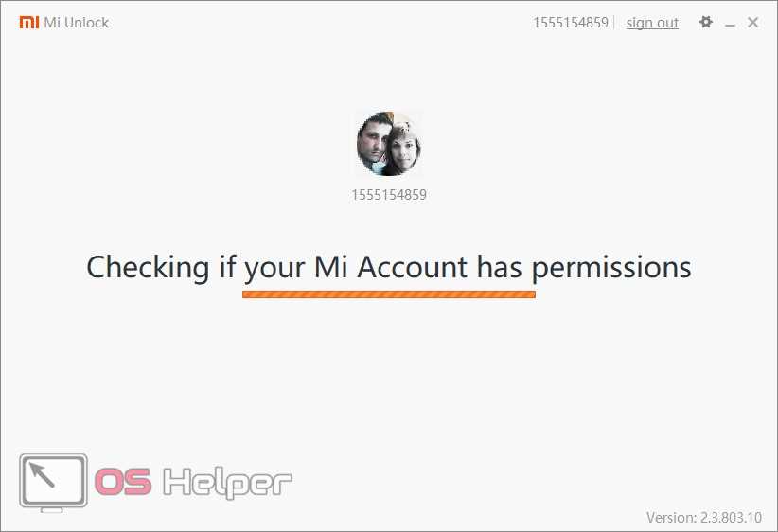Click the pink OS watermark letters

(x=123, y=482)
